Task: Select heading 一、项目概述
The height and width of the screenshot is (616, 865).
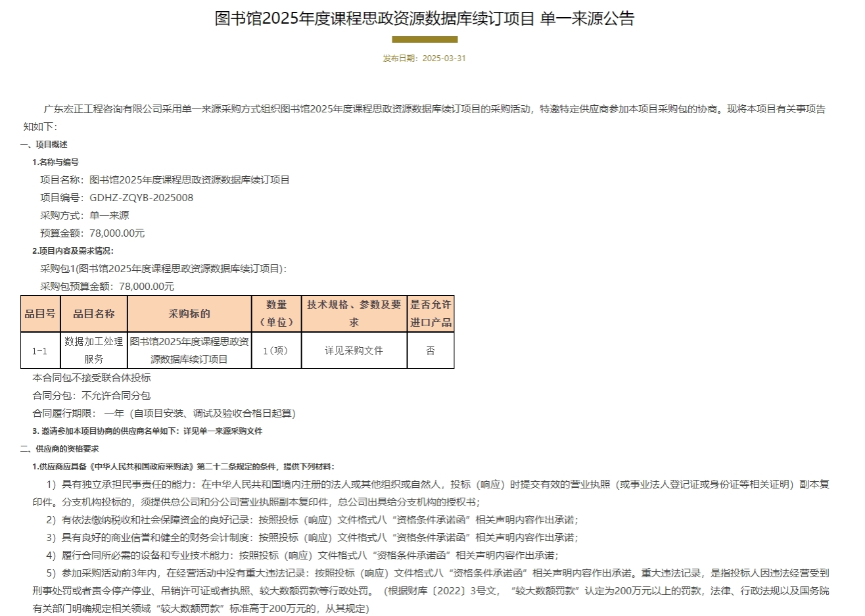Action: [x=44, y=145]
